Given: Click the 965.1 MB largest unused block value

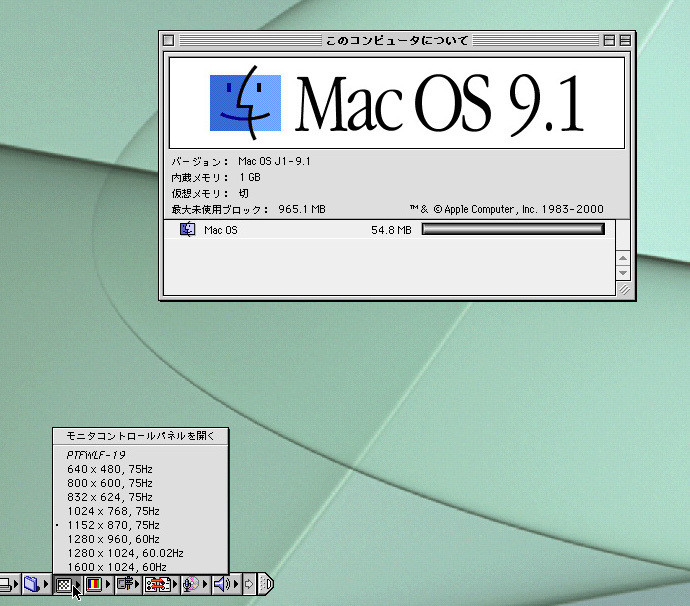Looking at the screenshot, I should point(302,209).
